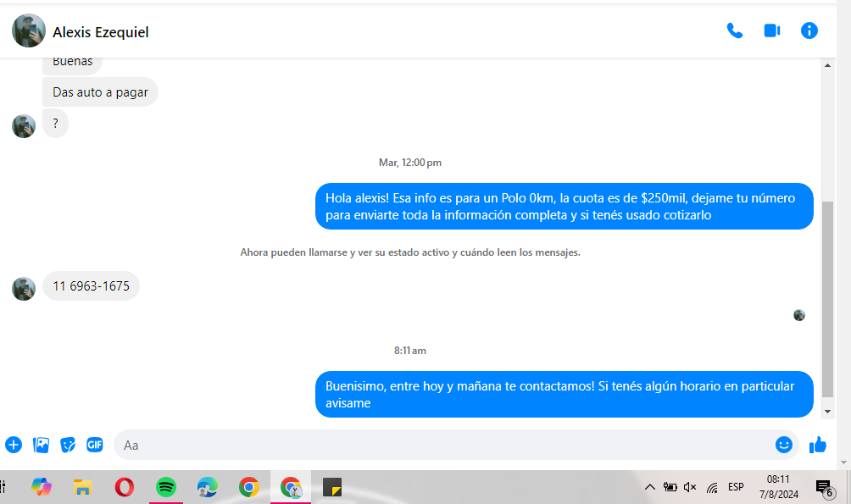851x504 pixels.
Task: Click the ESP language indicator
Action: pyautogui.click(x=736, y=487)
